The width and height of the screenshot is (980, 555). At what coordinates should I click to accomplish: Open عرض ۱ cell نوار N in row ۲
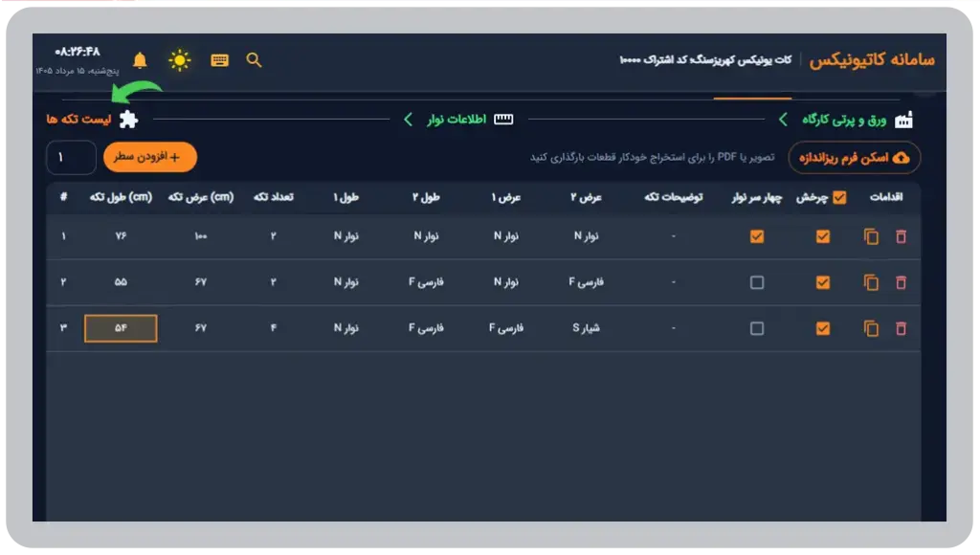tap(506, 282)
